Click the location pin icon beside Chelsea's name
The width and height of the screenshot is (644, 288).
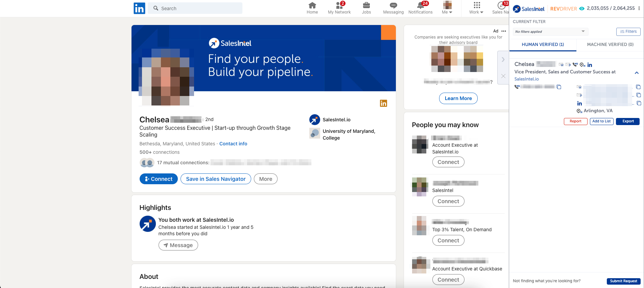tap(582, 65)
